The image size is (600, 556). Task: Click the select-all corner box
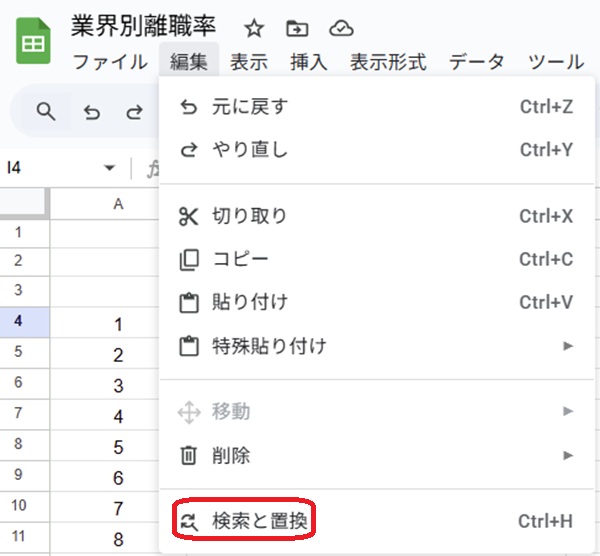coord(24,203)
